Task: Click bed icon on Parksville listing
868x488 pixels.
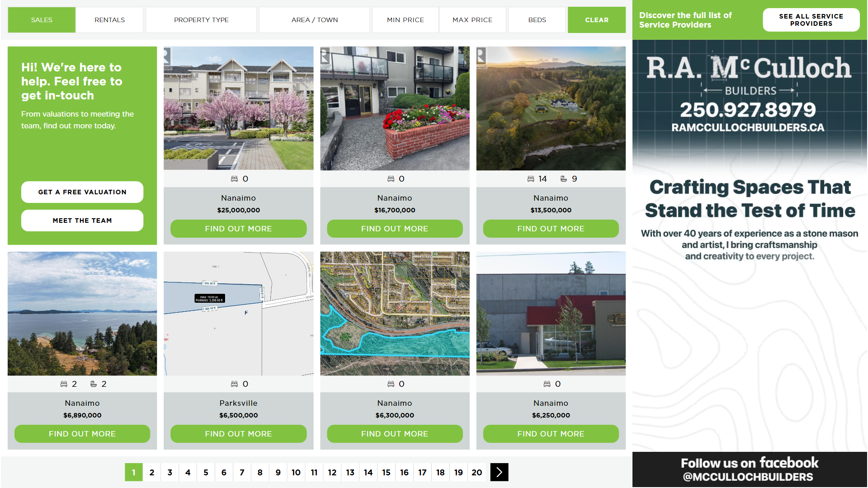Action: (x=234, y=384)
